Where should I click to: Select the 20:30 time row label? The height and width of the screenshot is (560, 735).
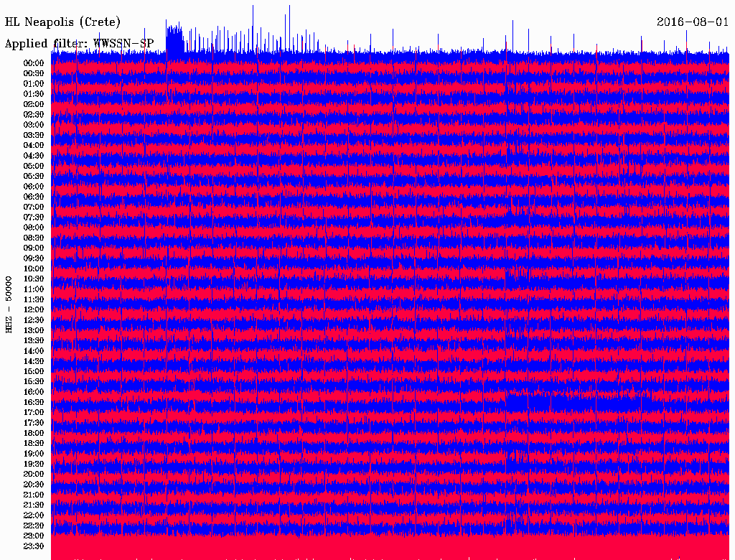(34, 485)
